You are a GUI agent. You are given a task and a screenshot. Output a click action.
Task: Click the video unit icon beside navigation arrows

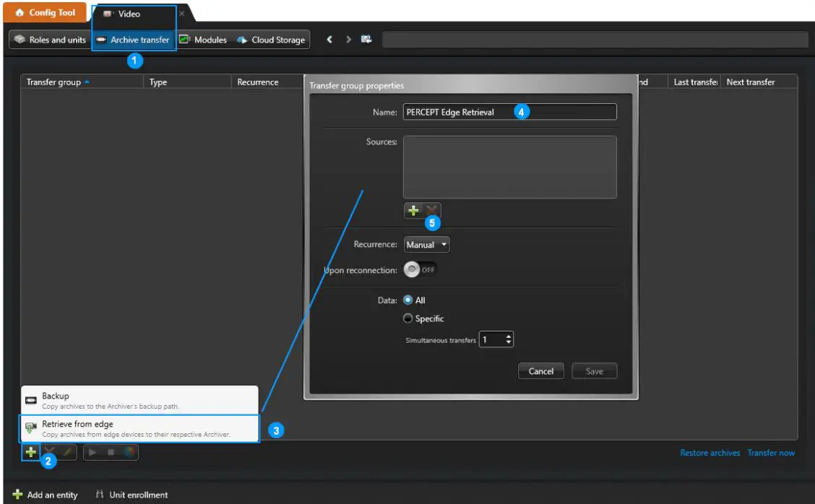pos(366,40)
